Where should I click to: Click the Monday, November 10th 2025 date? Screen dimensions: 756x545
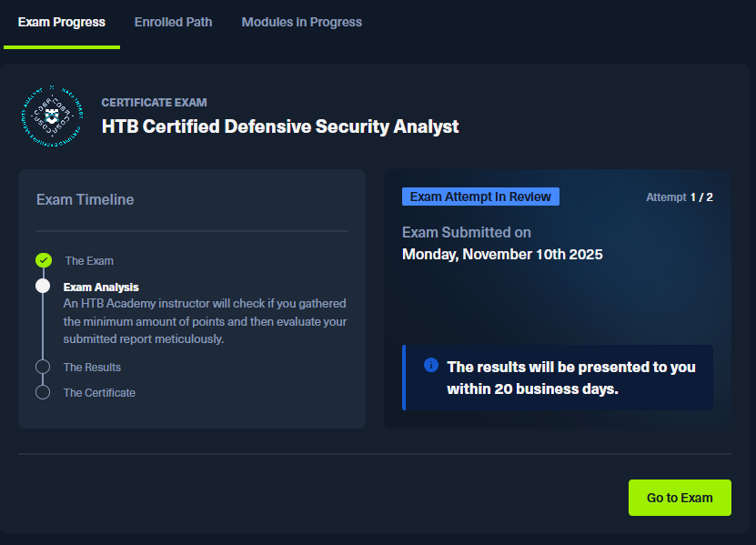(x=502, y=254)
